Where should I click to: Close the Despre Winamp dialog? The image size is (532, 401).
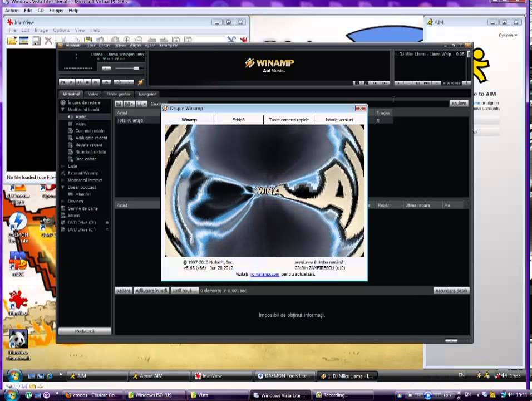pos(360,108)
